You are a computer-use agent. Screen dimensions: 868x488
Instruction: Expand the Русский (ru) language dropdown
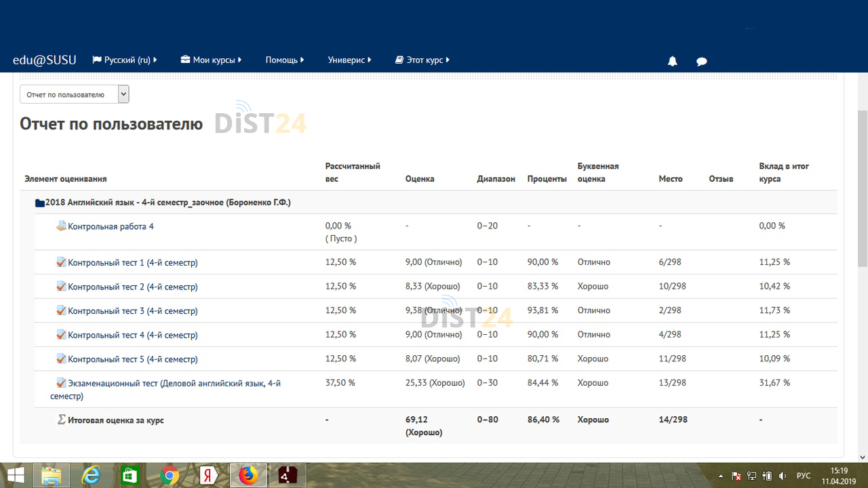125,59
